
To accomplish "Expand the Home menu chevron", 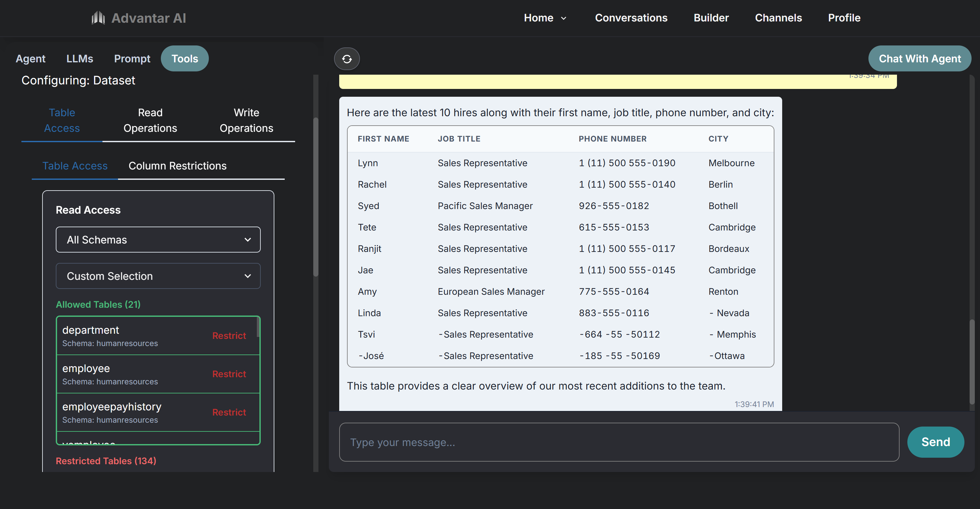I will (x=563, y=18).
